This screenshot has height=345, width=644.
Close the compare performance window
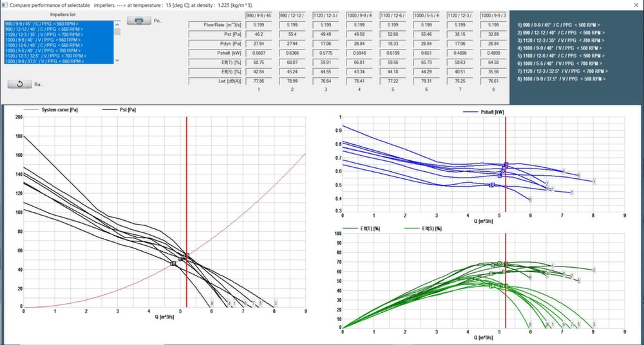click(636, 5)
